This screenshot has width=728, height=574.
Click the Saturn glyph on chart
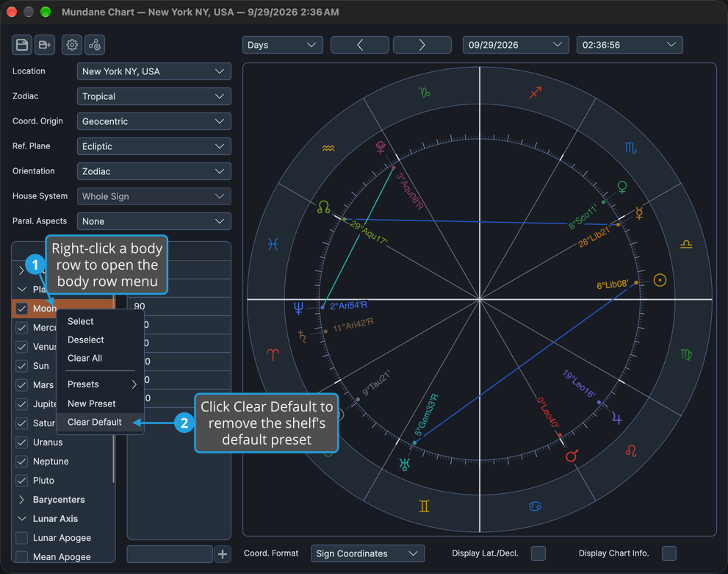[302, 336]
